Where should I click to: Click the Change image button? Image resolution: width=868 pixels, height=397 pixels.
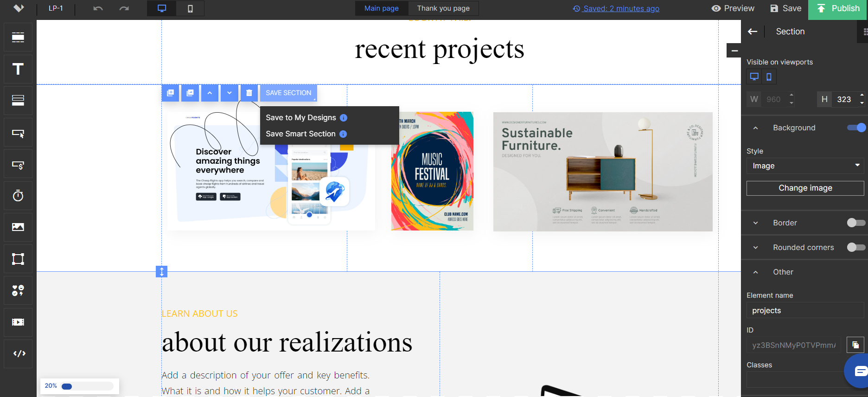click(x=805, y=188)
